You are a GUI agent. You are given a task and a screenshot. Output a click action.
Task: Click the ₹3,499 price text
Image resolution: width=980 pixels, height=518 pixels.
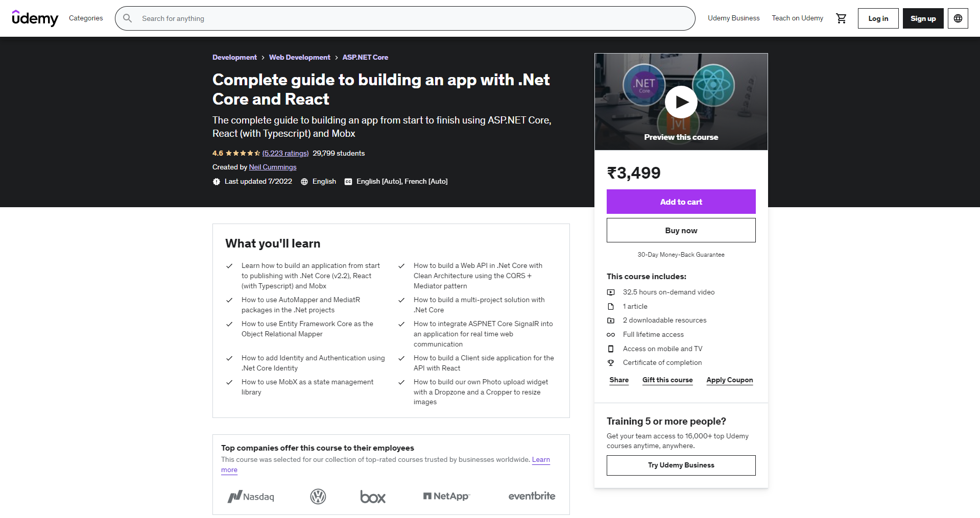tap(633, 173)
